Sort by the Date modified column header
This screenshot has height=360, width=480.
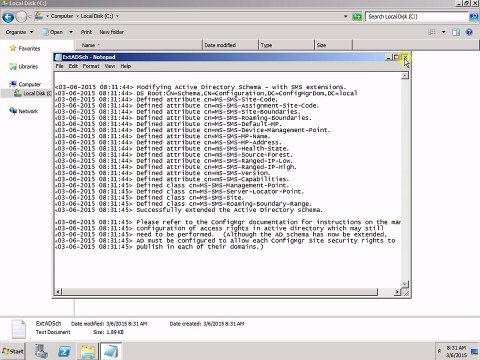click(230, 45)
